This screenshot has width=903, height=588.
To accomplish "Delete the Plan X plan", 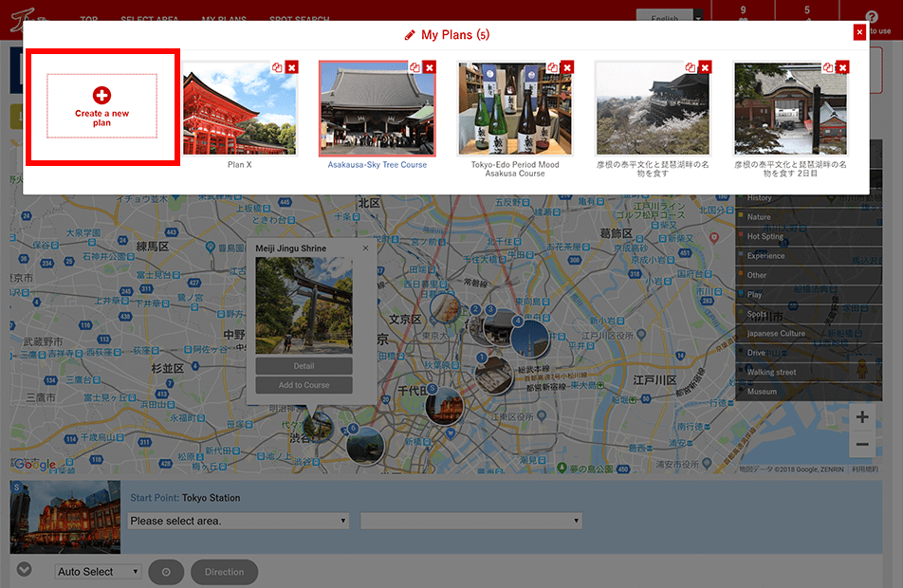I will point(292,67).
